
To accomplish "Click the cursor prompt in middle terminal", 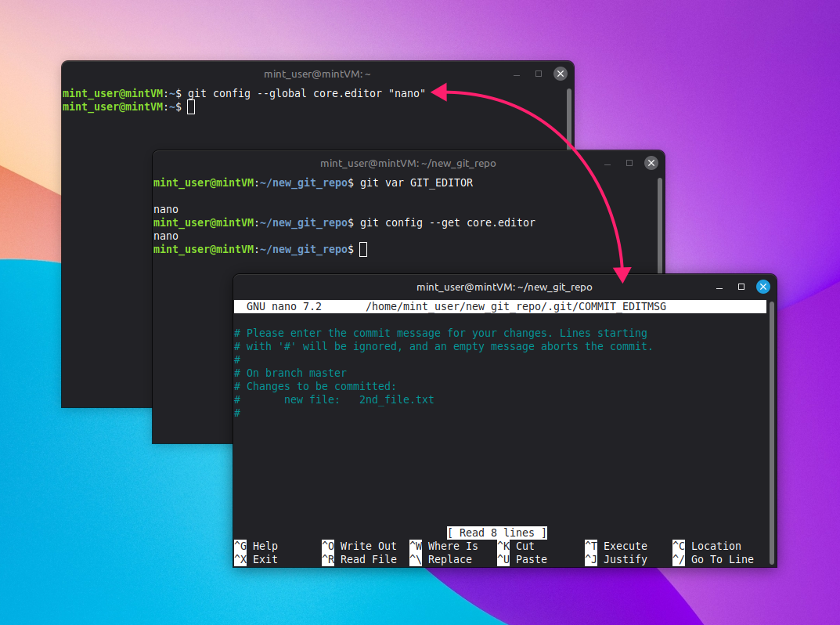I will 363,249.
